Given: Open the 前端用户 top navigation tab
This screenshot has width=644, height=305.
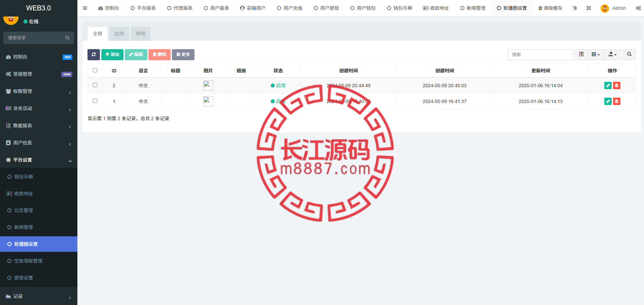Looking at the screenshot, I should click(253, 8).
